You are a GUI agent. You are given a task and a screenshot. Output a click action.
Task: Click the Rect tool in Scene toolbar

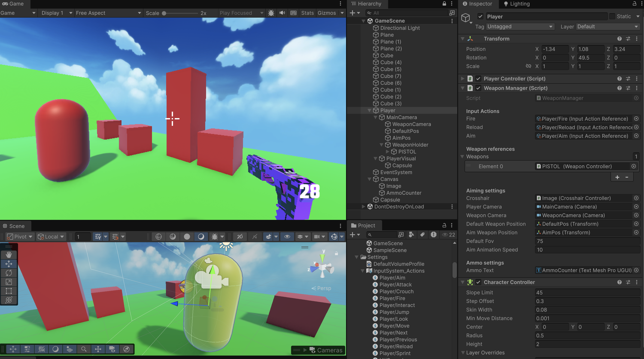[x=9, y=291]
